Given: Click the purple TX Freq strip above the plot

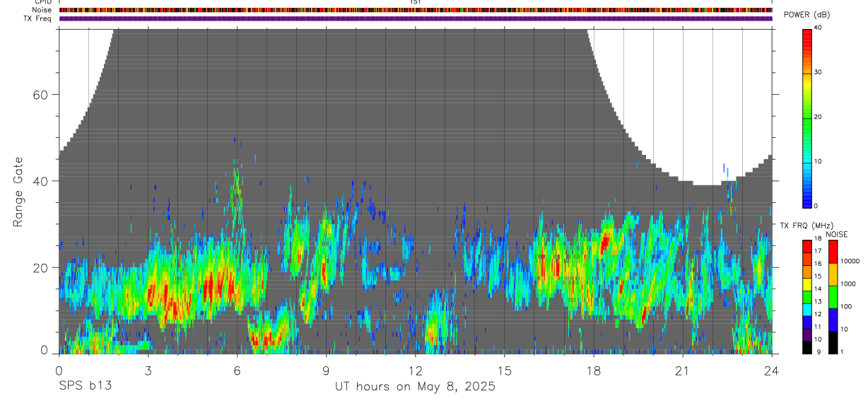Looking at the screenshot, I should point(416,18).
